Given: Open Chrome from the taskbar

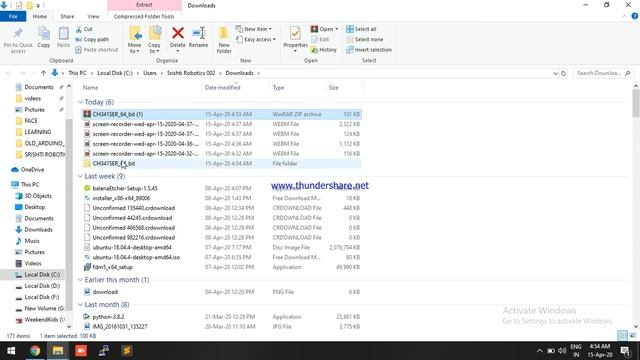Looking at the screenshot, I should [35, 351].
